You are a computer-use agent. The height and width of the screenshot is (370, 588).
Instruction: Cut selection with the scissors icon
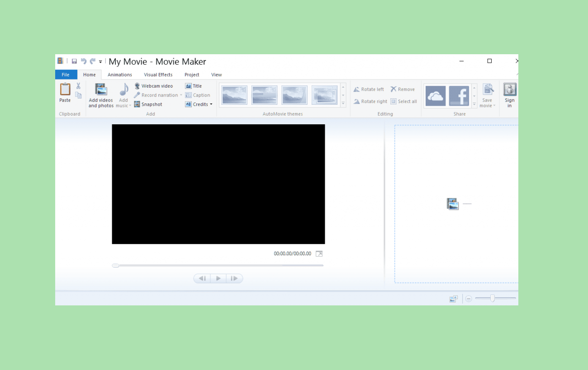[x=78, y=86]
